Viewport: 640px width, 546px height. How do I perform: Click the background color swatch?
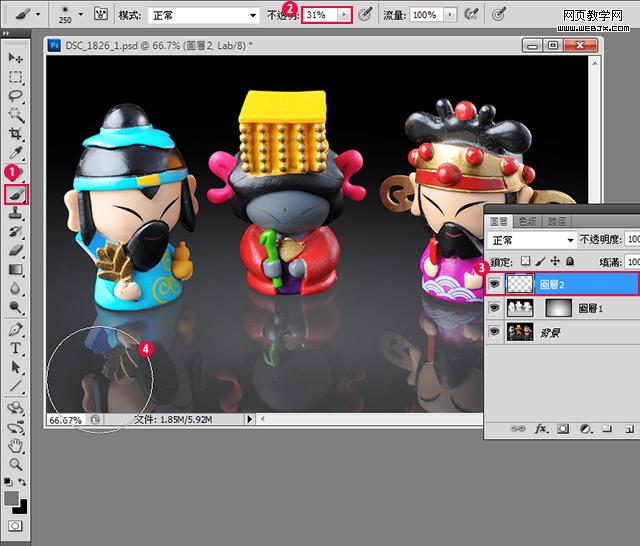coord(22,508)
